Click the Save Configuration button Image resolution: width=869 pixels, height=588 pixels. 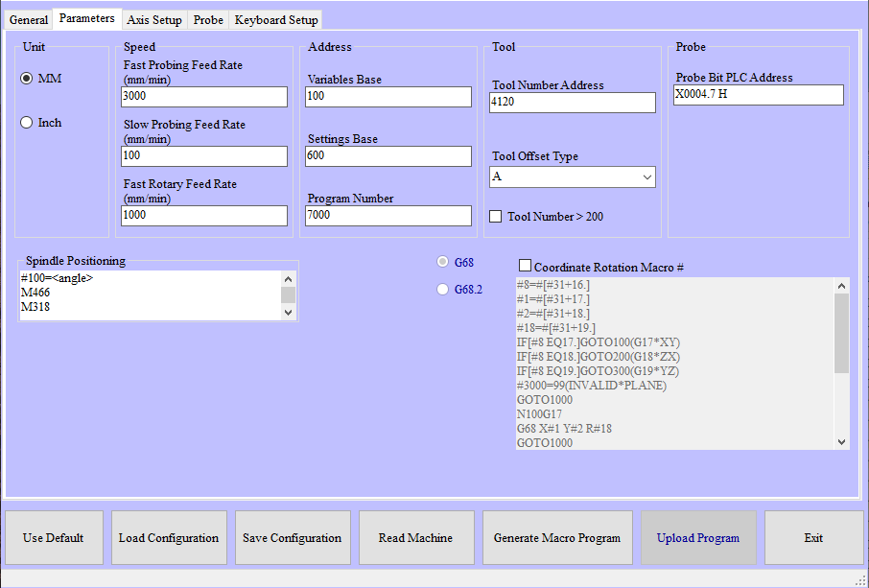click(x=292, y=538)
